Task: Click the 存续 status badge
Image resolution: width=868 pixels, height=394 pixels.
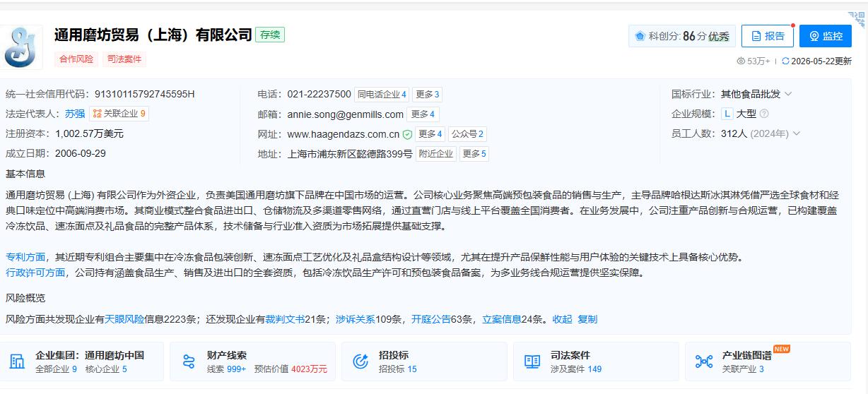Action: (x=270, y=35)
